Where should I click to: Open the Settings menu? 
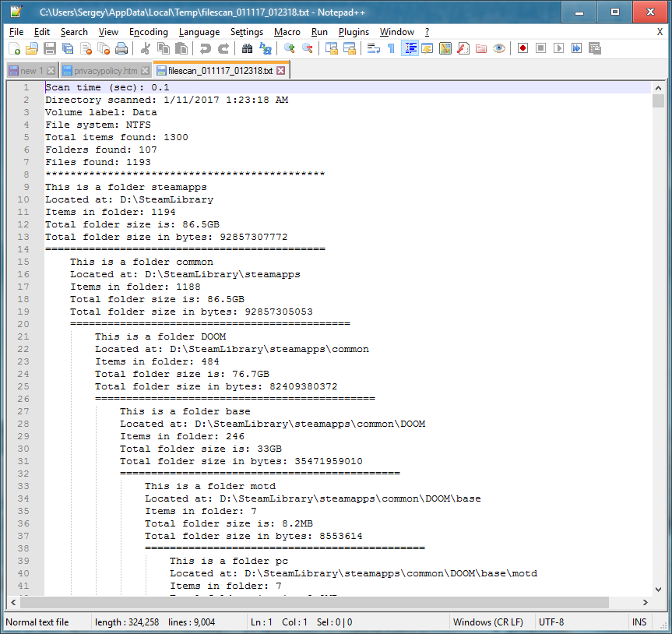[x=247, y=32]
